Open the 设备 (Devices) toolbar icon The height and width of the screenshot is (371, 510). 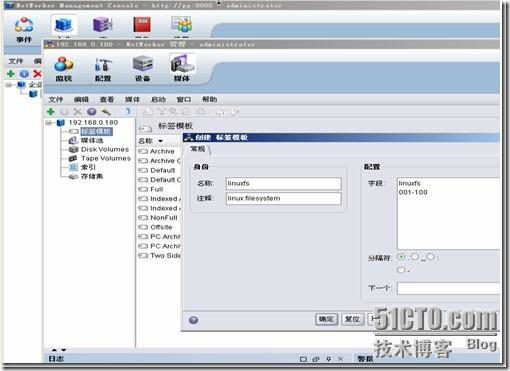(143, 69)
